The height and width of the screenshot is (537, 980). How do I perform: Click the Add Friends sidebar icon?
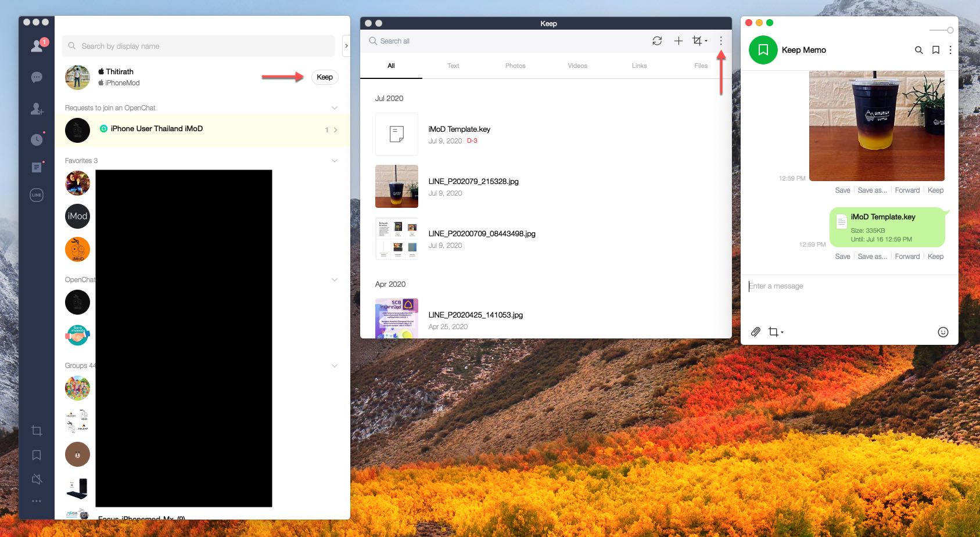click(x=37, y=109)
